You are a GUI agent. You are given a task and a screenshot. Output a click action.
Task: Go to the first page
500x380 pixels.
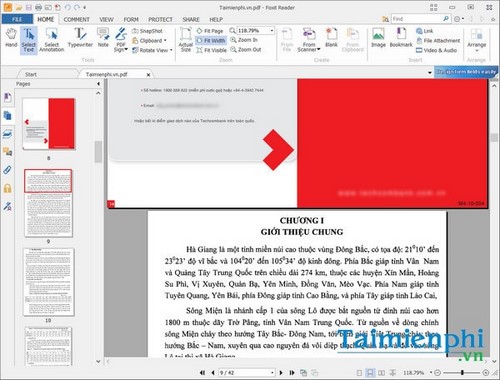[203, 372]
